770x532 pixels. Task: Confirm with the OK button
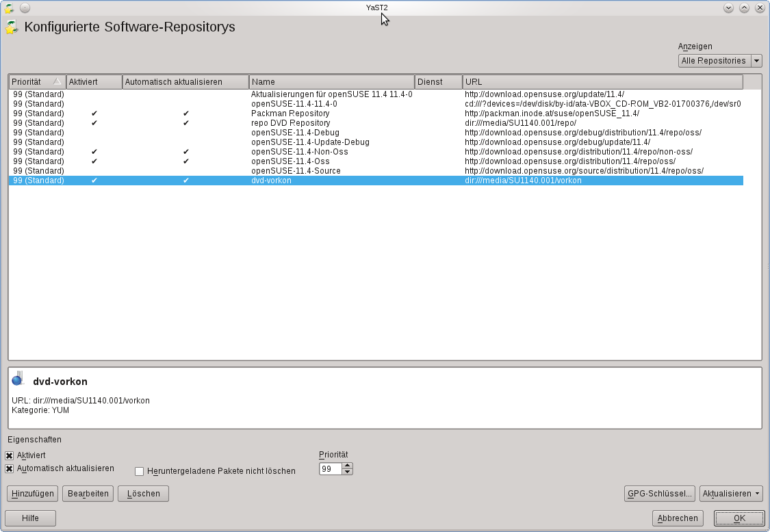[x=740, y=518]
